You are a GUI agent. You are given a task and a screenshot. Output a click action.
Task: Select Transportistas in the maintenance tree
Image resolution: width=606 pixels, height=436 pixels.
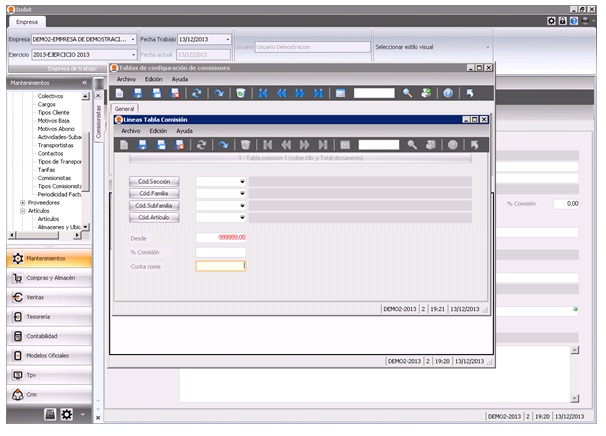pyautogui.click(x=58, y=144)
